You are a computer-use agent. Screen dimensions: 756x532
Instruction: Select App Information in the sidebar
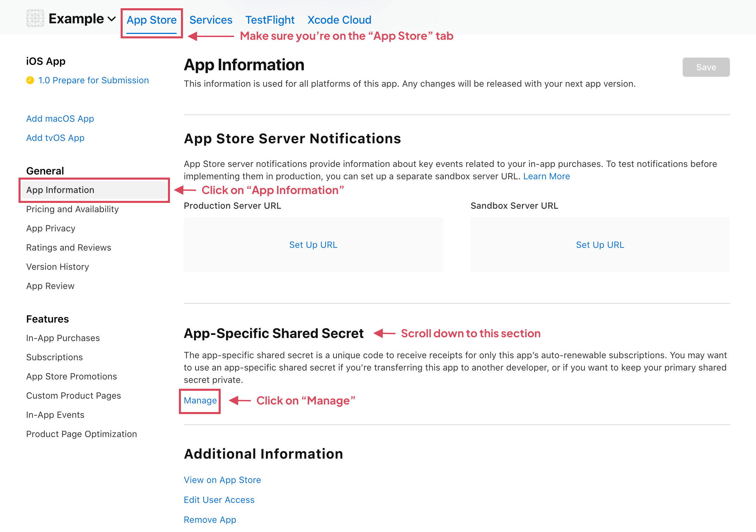(x=60, y=190)
